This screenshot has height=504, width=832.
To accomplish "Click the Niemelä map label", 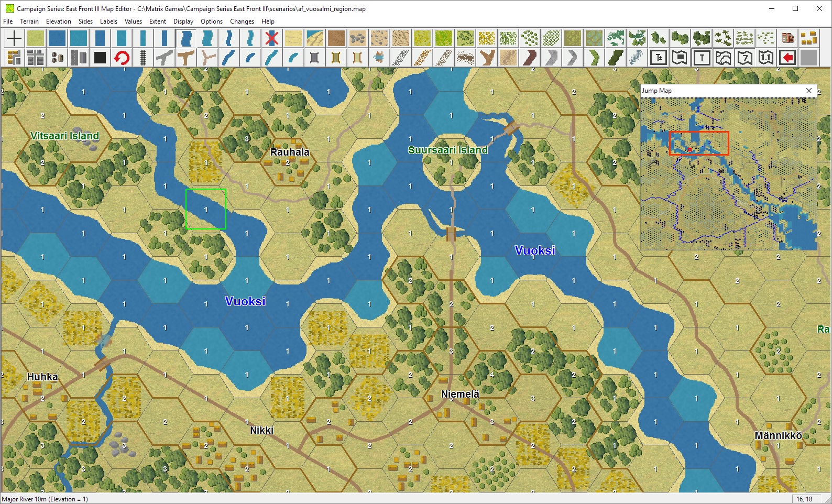I will coord(460,394).
